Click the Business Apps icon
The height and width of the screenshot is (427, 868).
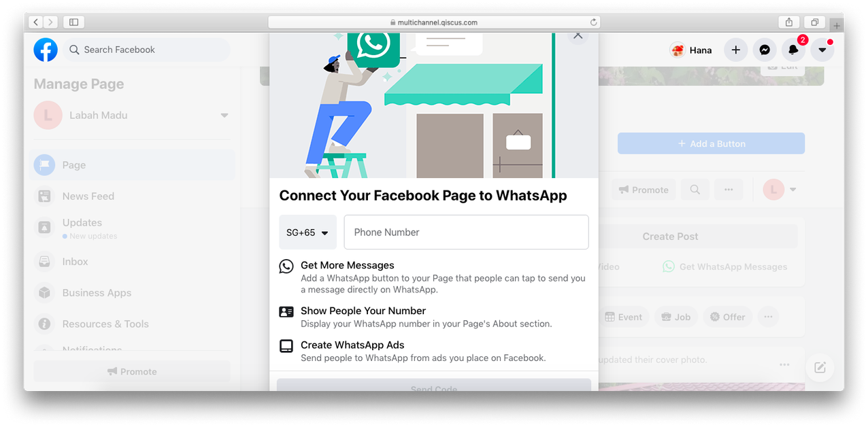[x=44, y=292]
